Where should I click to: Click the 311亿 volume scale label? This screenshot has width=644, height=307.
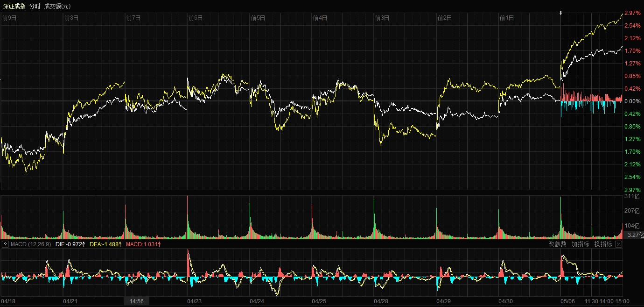click(x=633, y=197)
